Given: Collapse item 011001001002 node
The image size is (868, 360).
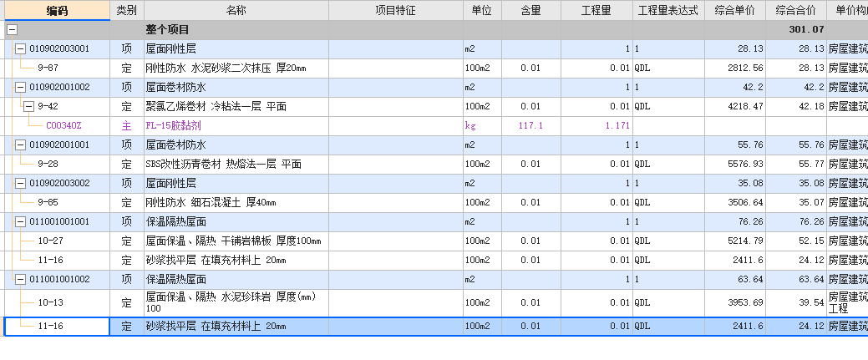Looking at the screenshot, I should 21,279.
